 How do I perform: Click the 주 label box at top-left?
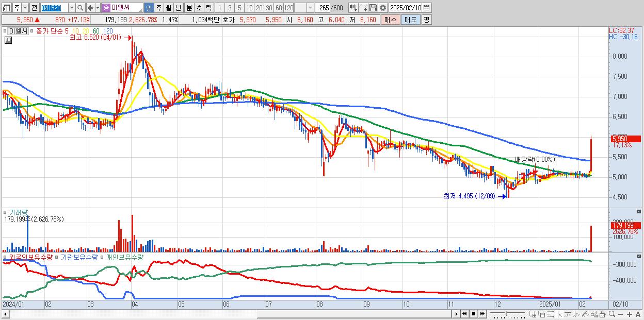pos(17,8)
